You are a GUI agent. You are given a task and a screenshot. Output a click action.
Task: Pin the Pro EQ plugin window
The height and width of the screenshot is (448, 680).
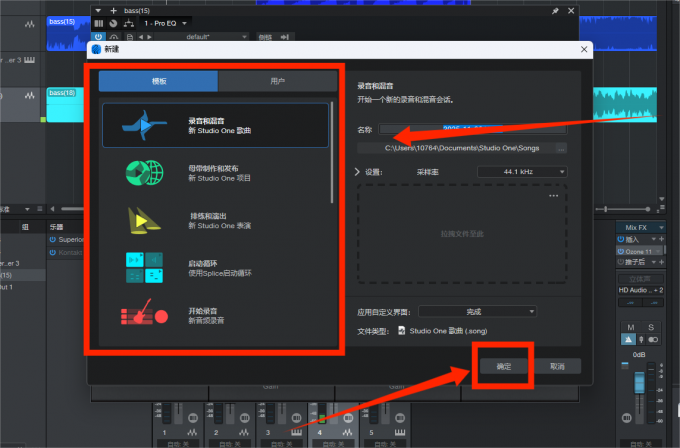pos(555,10)
